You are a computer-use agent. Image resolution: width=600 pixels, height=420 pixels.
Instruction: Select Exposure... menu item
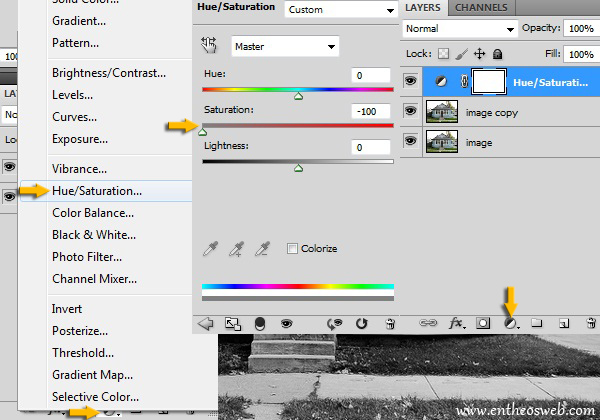tap(80, 139)
